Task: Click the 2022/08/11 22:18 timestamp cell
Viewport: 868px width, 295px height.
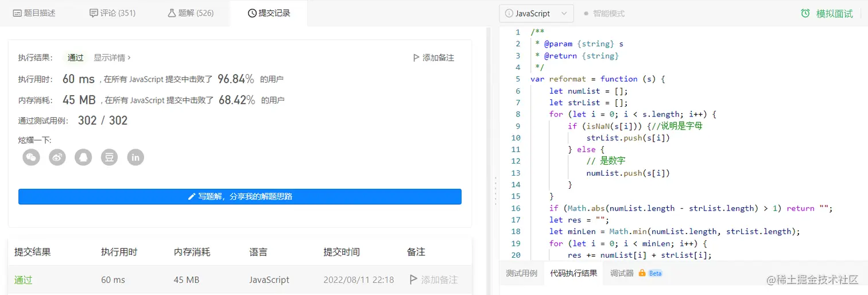Action: (359, 280)
